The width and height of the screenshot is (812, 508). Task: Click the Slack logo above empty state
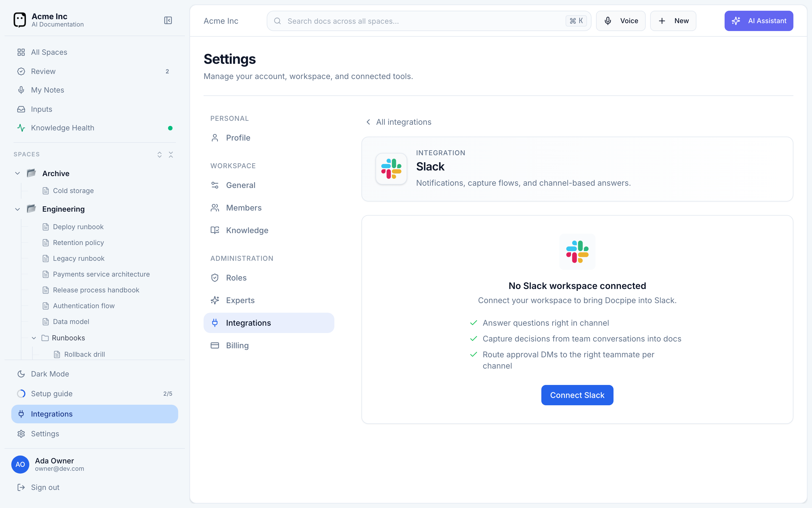(577, 251)
